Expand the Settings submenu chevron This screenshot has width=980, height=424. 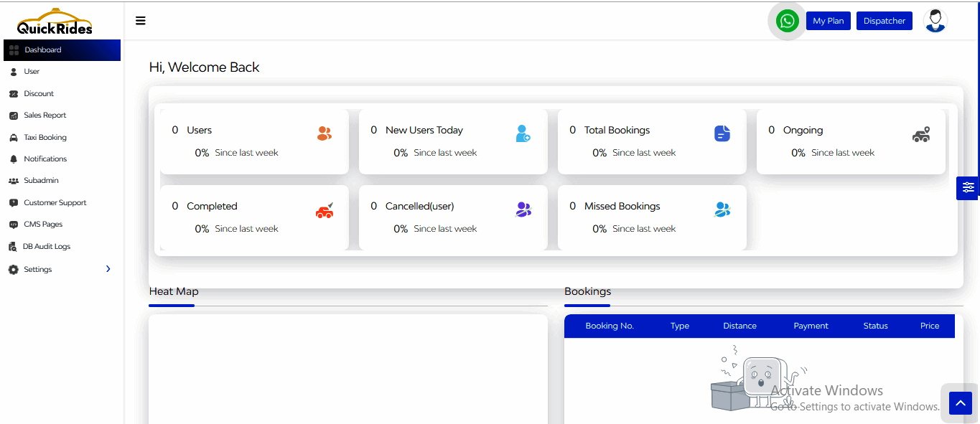[x=108, y=269]
